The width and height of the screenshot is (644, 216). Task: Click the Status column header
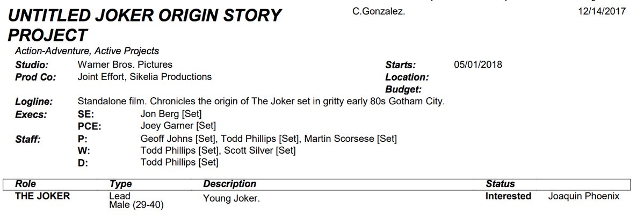click(x=500, y=184)
